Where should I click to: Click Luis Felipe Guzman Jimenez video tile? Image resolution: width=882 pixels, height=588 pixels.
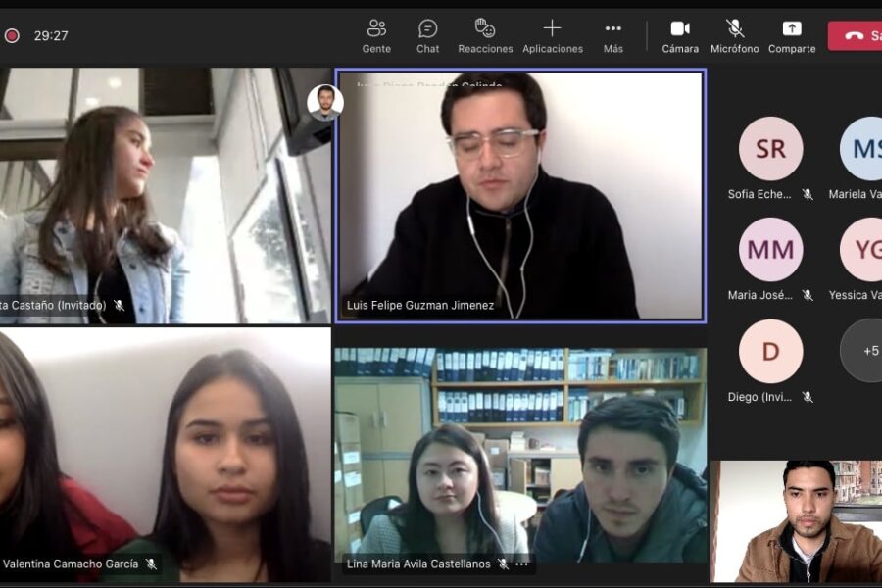tap(519, 194)
